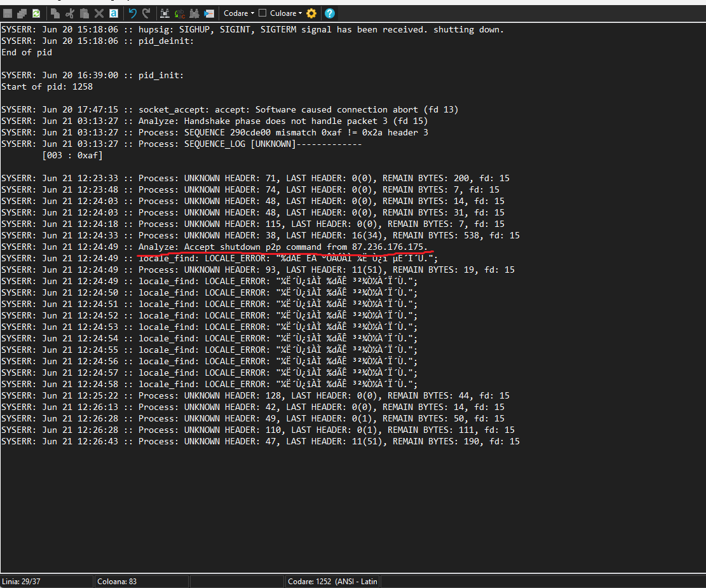Open the Codare encoding dropdown
706x588 pixels.
pos(239,13)
